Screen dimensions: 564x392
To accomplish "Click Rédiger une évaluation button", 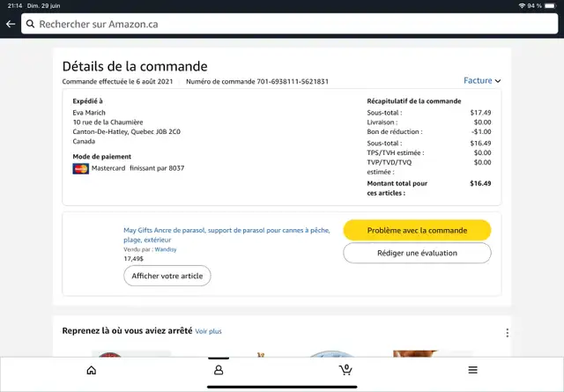I will click(x=417, y=253).
